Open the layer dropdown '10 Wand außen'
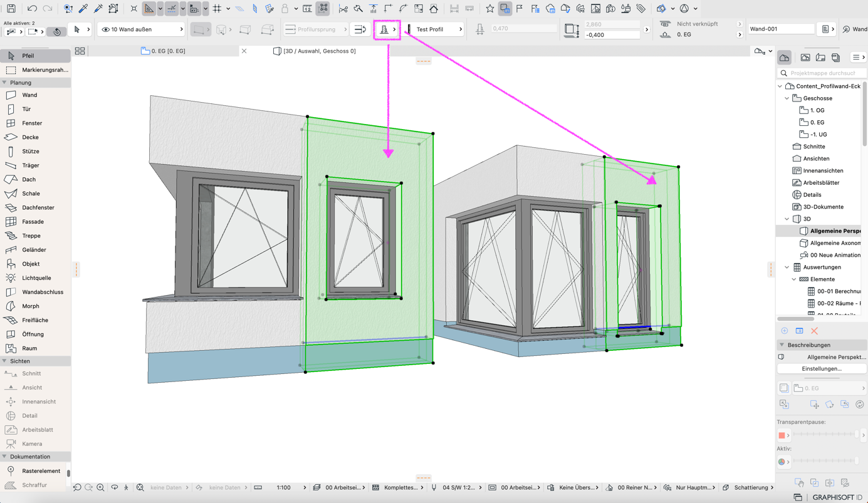This screenshot has width=868, height=503. (x=142, y=29)
